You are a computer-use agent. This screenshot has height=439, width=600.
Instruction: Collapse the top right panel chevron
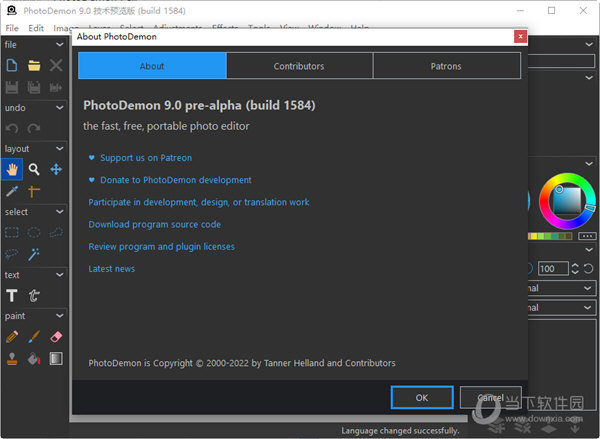589,45
